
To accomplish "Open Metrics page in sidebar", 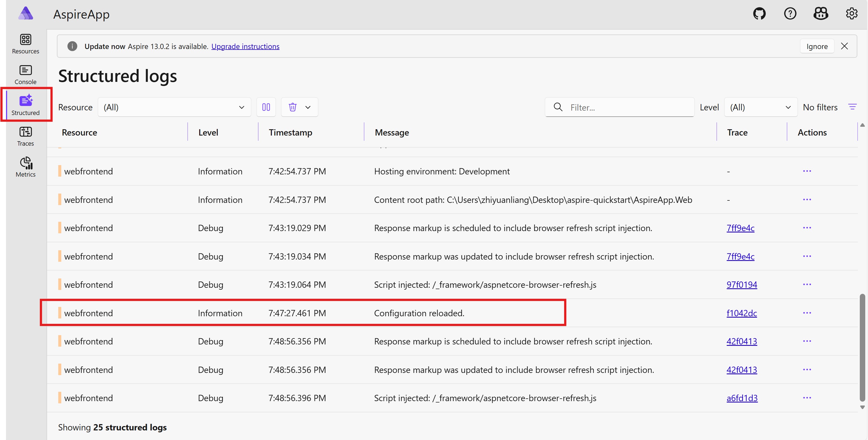I will tap(26, 167).
